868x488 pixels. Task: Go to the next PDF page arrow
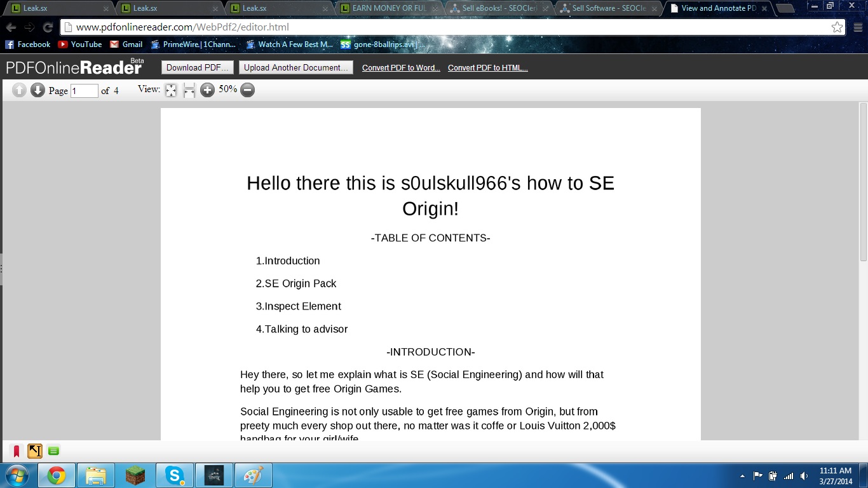coord(37,90)
